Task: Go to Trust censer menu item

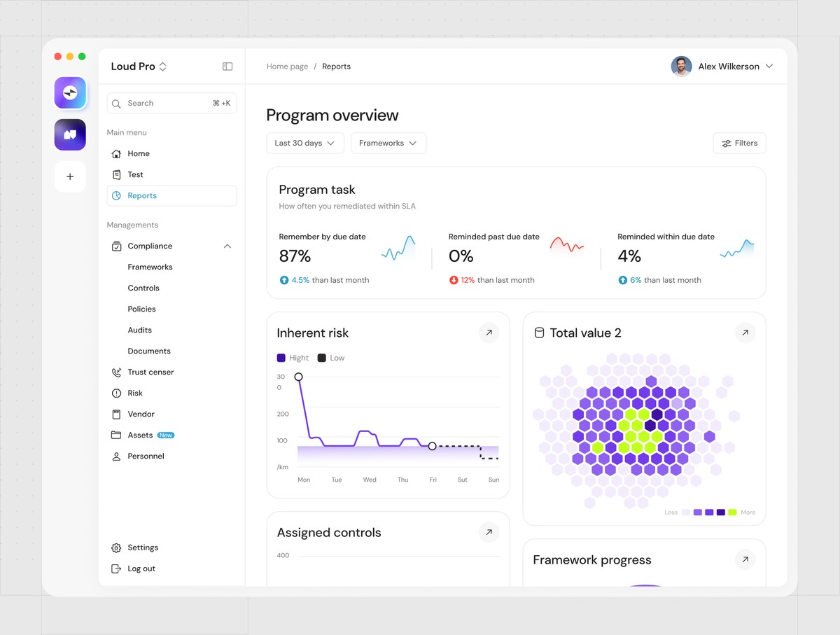Action: point(150,372)
